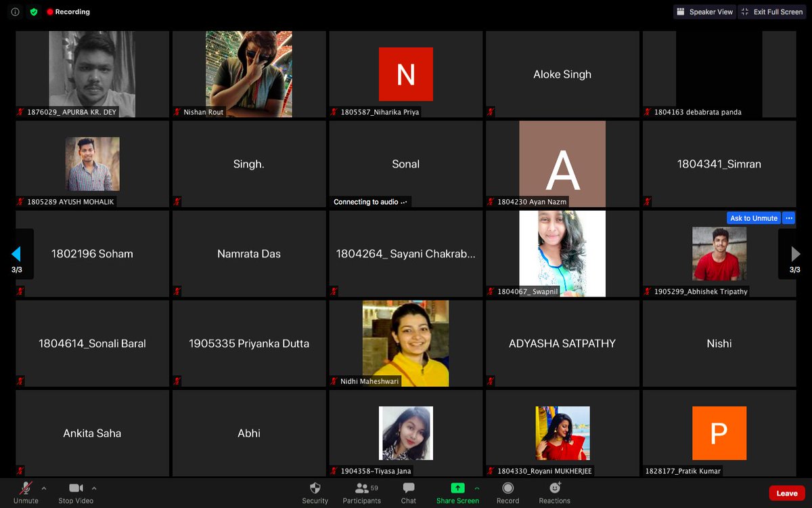Select Ayan Nazm's brown A avatar
This screenshot has height=508, width=812.
click(562, 164)
